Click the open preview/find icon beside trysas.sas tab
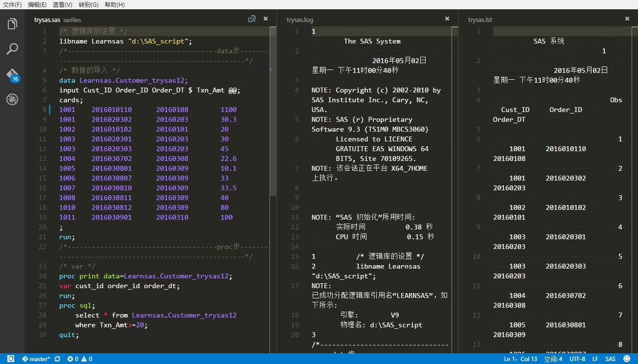This screenshot has height=364, width=638. pyautogui.click(x=252, y=19)
